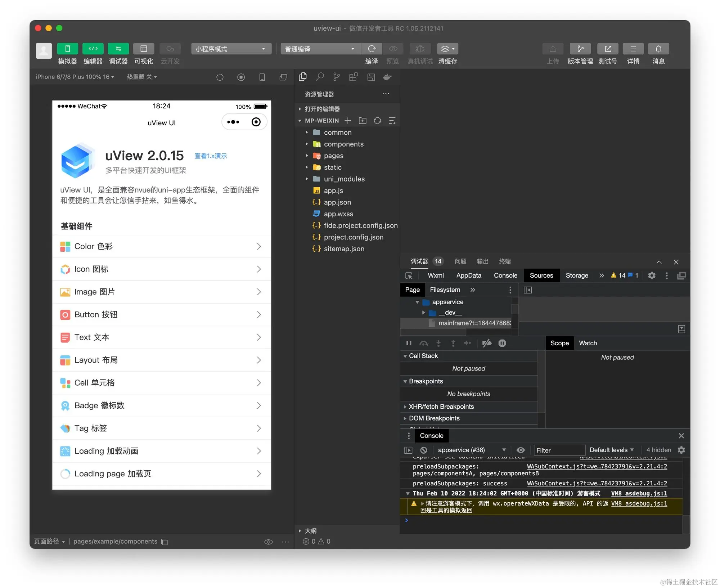Switch to the Storage tab
Viewport: 720px width, 588px height.
click(x=577, y=275)
